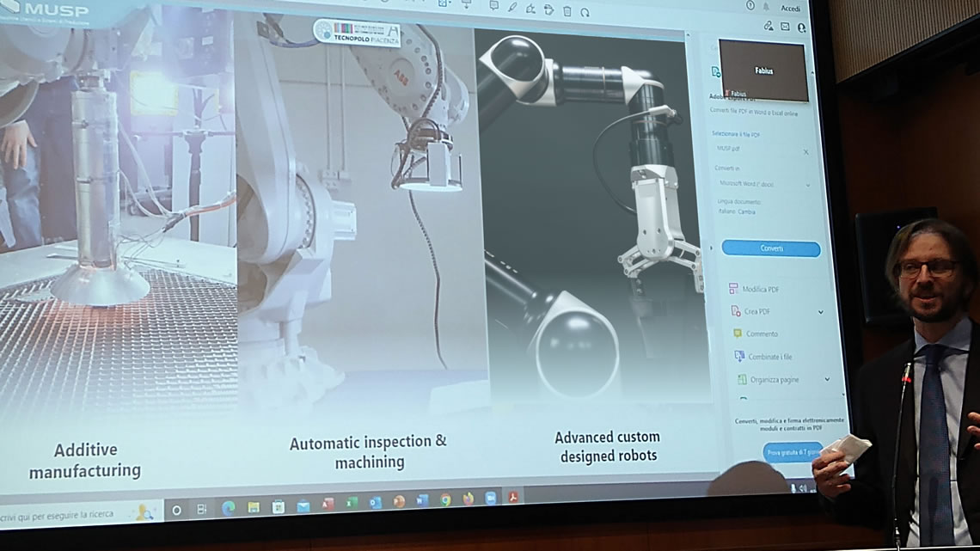Open the Modifica PDF tool
The height and width of the screenshot is (551, 980).
[754, 289]
